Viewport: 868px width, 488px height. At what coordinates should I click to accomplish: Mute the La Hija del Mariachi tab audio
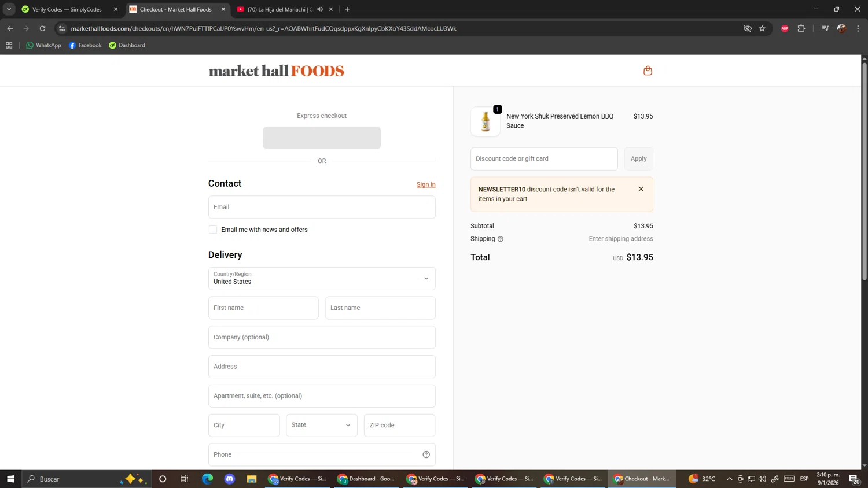click(x=320, y=9)
